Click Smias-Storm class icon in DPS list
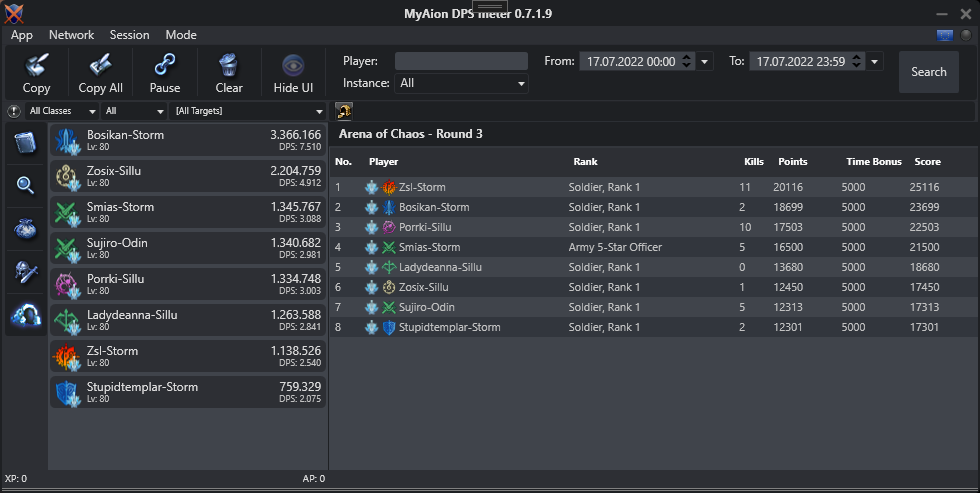The image size is (980, 493). coord(66,213)
